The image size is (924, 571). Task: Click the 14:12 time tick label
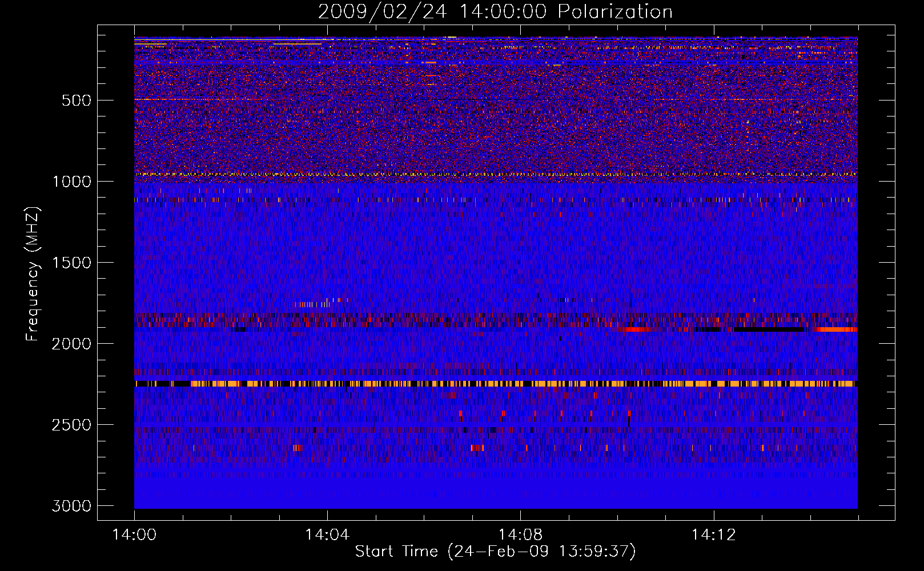click(x=713, y=535)
